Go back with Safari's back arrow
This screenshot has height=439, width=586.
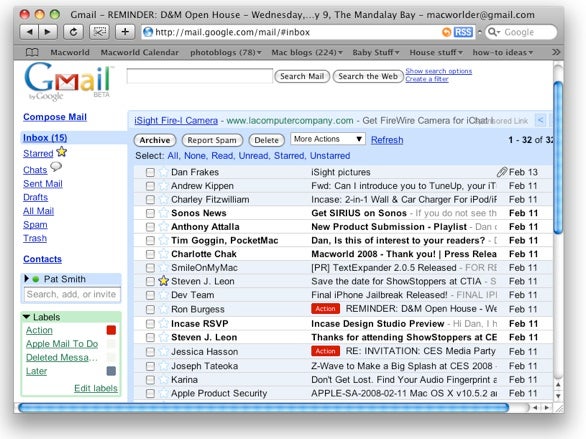[29, 32]
